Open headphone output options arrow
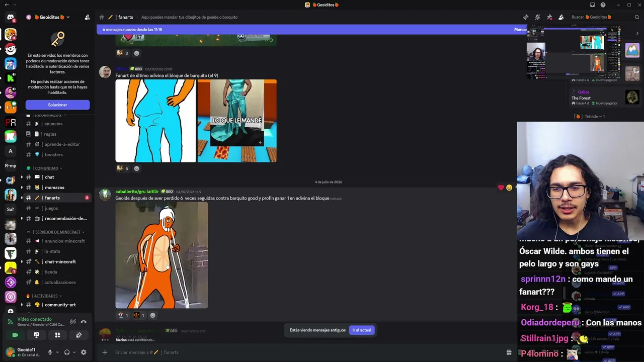The width and height of the screenshot is (644, 362). click(x=74, y=352)
